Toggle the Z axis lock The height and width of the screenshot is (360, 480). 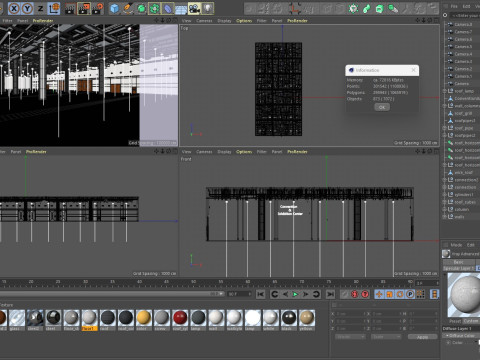click(41, 8)
